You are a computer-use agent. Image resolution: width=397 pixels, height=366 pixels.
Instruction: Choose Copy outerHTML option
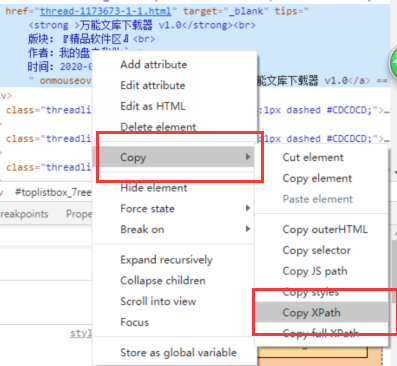pyautogui.click(x=325, y=229)
